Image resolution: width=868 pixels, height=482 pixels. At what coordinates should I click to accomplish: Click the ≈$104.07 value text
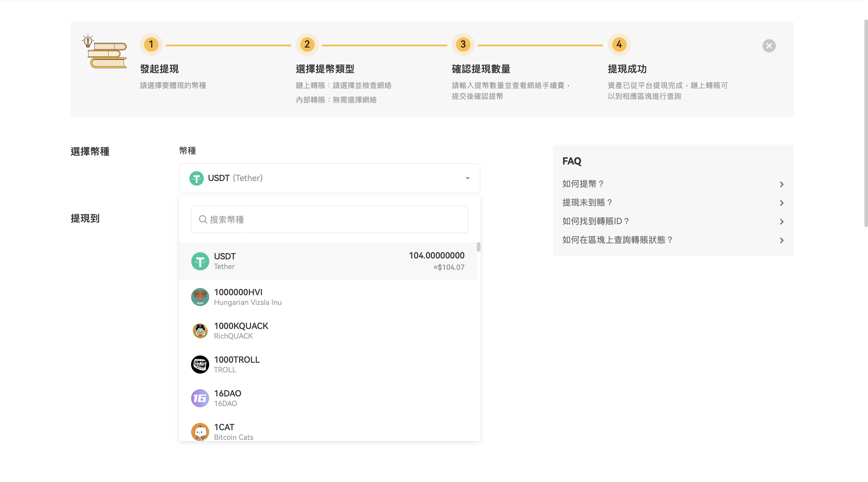click(448, 268)
